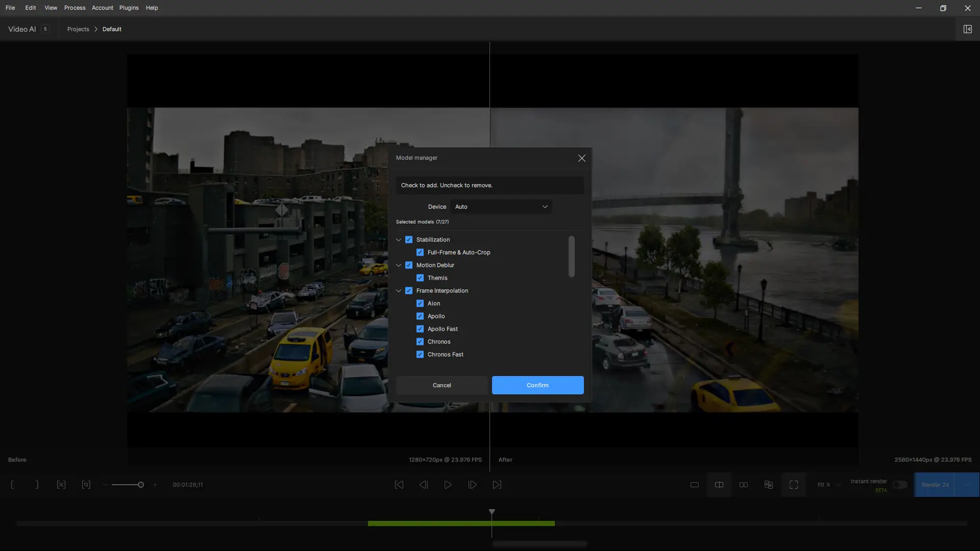This screenshot has height=551, width=980.
Task: Open the Process menu
Action: click(75, 8)
